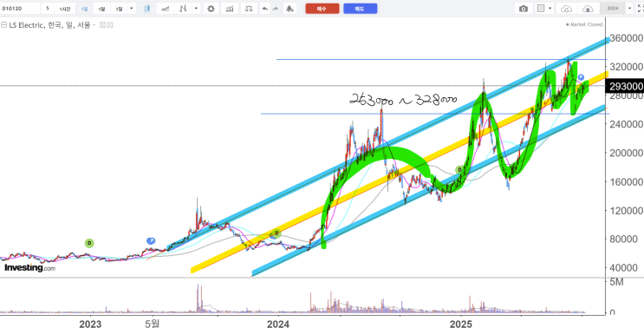644x328 pixels.
Task: Toggle visibility eye icon beside LS Electric title
Action: pyautogui.click(x=102, y=25)
